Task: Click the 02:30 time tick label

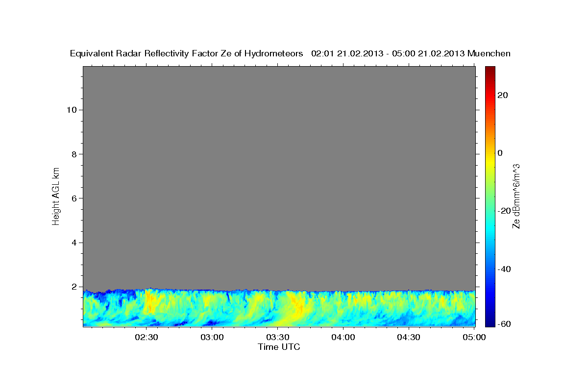Action: coord(147,337)
